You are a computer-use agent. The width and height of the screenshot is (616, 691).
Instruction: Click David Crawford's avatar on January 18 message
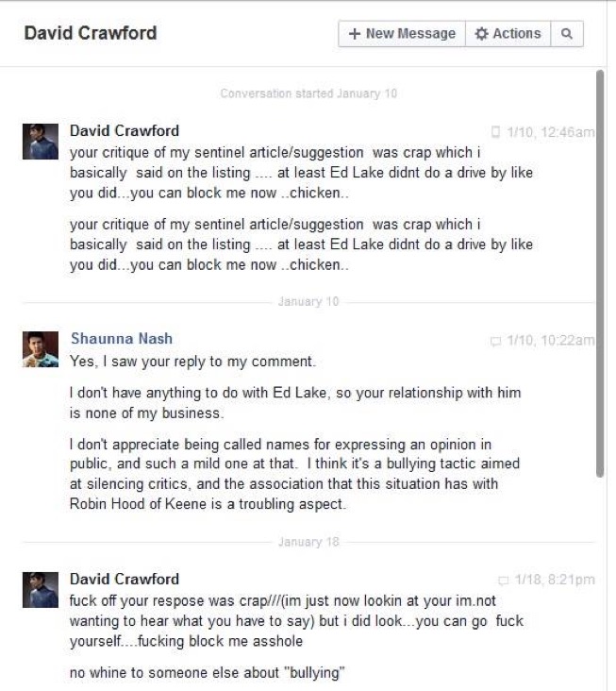[x=41, y=590]
